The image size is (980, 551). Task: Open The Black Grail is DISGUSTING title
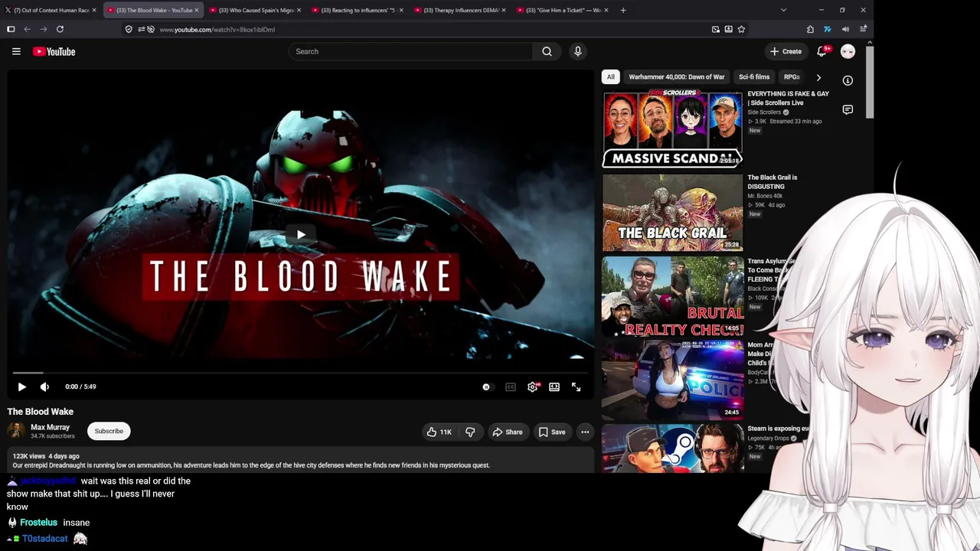(x=773, y=181)
